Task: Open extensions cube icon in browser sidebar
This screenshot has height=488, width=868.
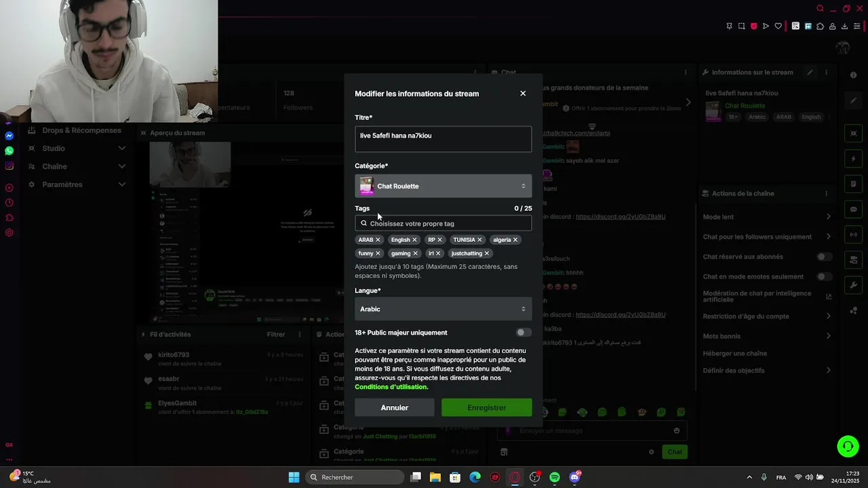Action: [9, 218]
